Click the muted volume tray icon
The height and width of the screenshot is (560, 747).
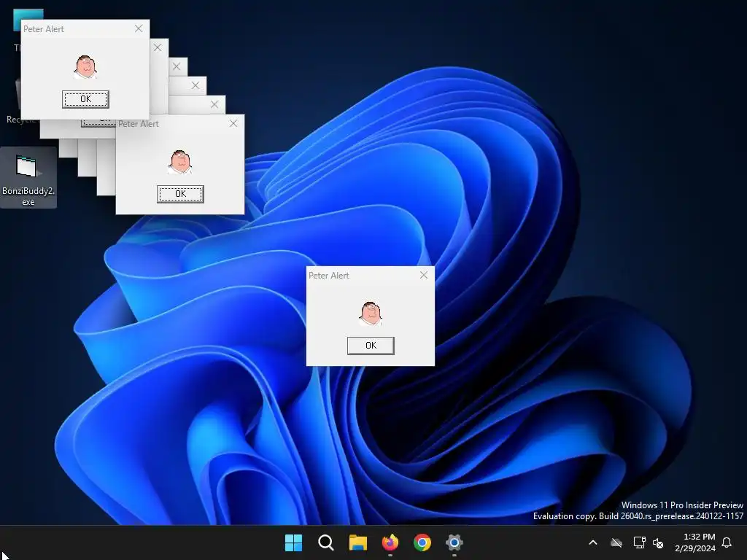click(x=658, y=542)
